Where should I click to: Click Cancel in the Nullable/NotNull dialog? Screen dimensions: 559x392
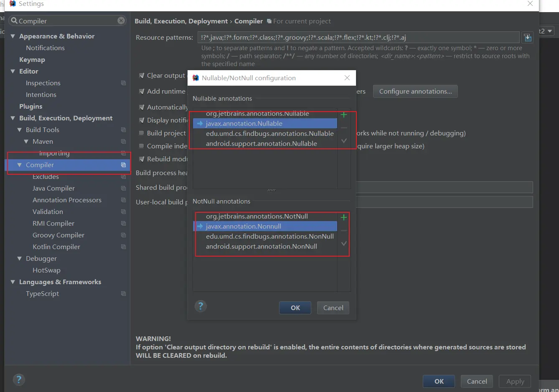coord(333,308)
